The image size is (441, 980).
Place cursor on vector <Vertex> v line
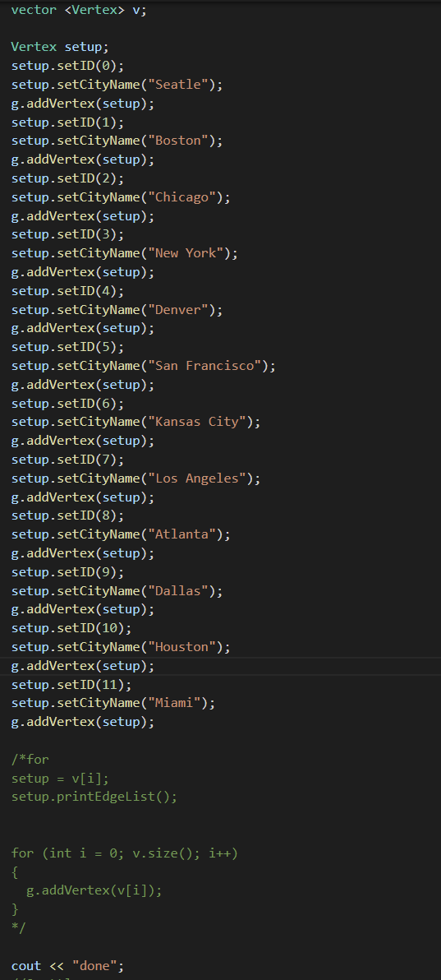point(80,10)
